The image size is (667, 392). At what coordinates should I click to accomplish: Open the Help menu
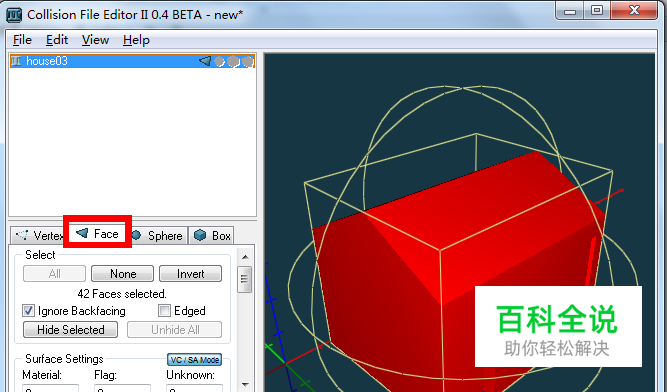tap(136, 40)
